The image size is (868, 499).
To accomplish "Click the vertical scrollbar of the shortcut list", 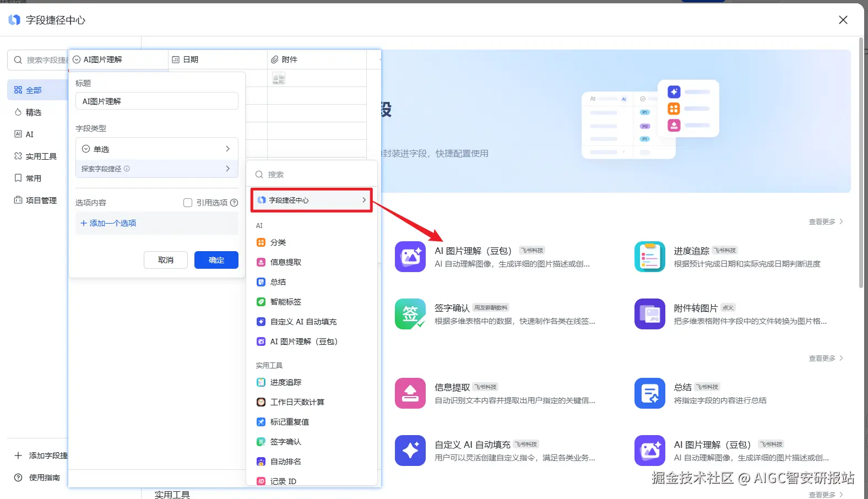I will tap(861, 162).
